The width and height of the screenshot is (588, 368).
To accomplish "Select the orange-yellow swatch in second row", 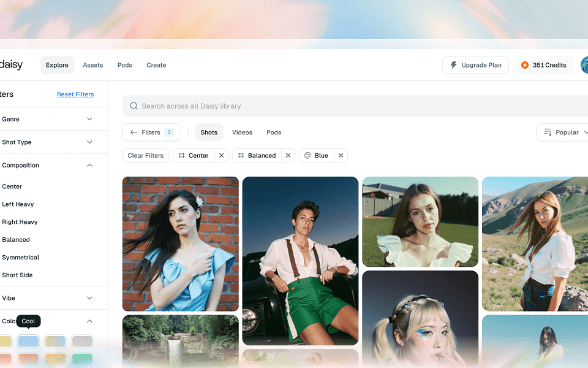I will [55, 359].
